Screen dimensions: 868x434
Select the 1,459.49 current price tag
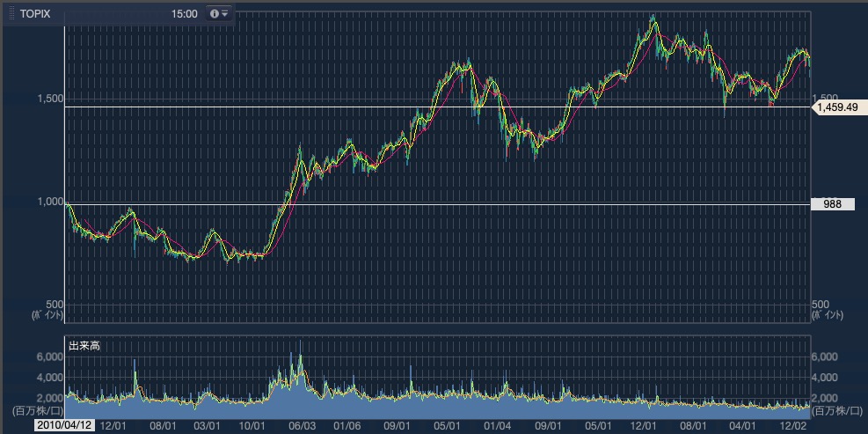(836, 107)
